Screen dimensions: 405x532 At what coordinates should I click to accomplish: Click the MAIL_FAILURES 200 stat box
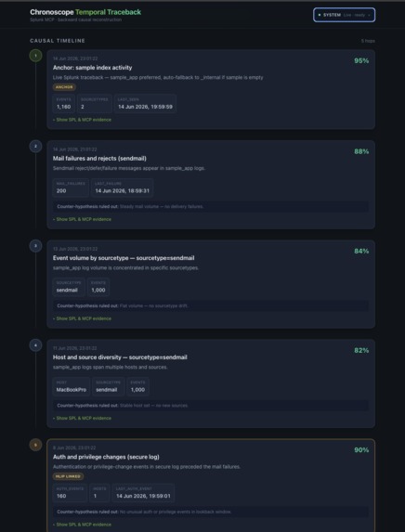[71, 188]
